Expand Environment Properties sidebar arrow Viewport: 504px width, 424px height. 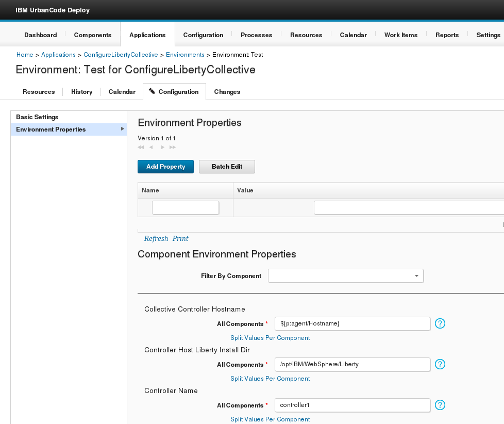tap(122, 129)
